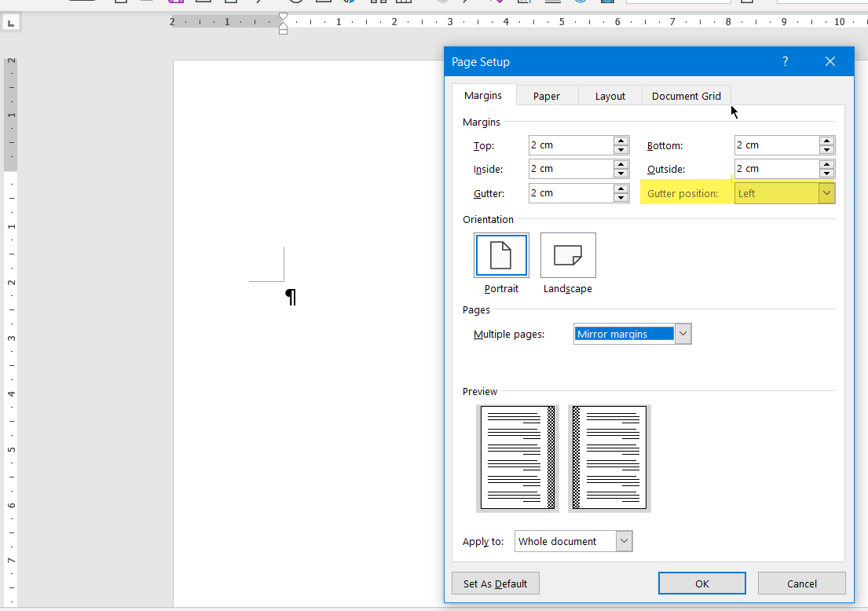Click the Cancel button

[x=801, y=584]
